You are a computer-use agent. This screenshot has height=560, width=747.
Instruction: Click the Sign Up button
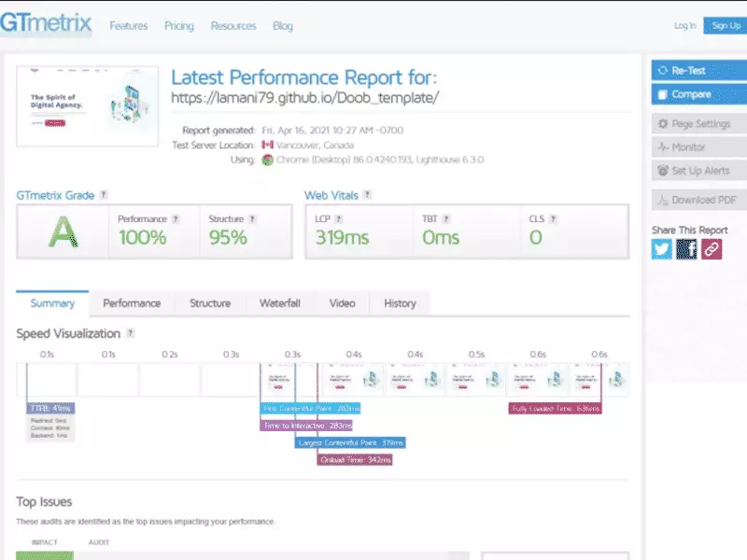(725, 26)
